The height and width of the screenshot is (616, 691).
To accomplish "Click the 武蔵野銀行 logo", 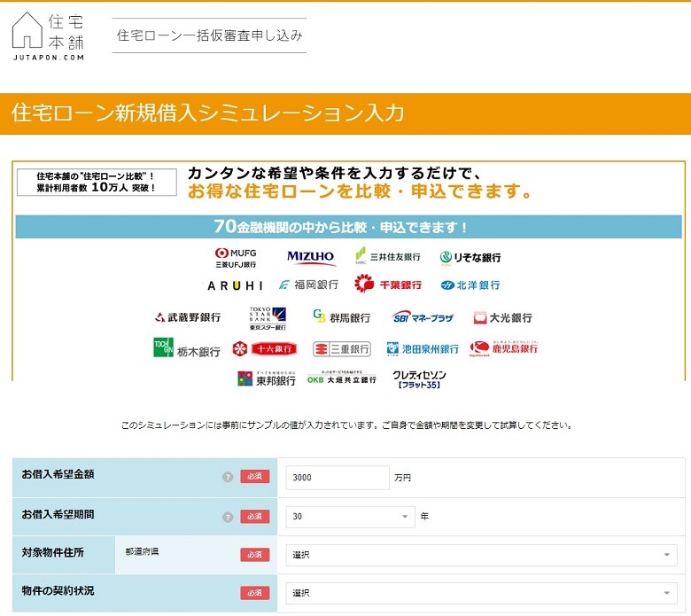I will (188, 317).
